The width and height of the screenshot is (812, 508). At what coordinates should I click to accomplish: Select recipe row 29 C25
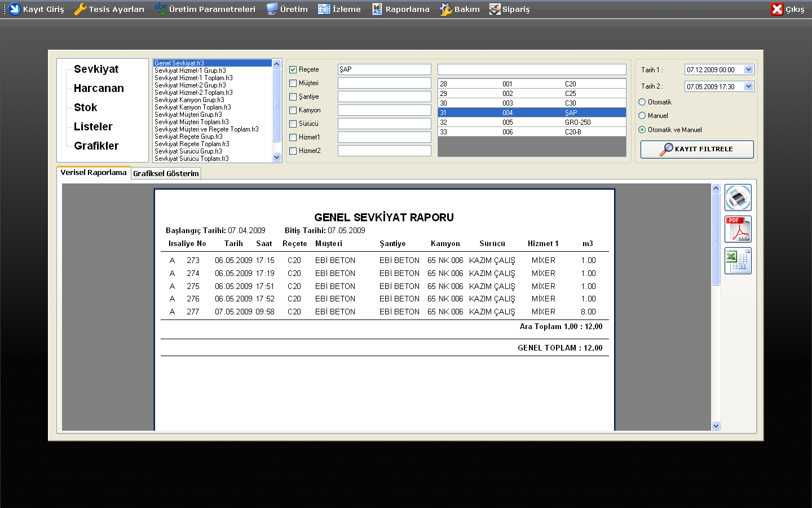(532, 93)
